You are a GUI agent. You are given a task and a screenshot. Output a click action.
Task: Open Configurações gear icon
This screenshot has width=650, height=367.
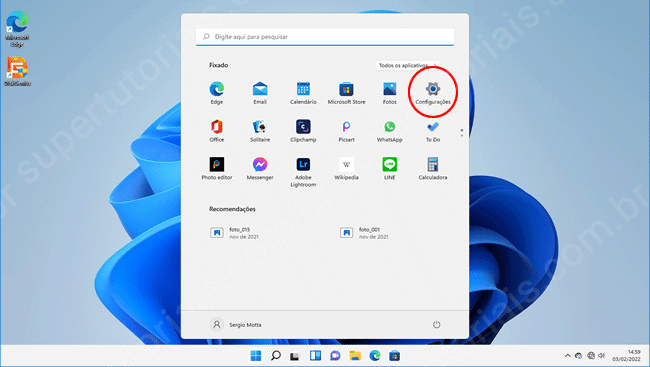[x=433, y=93]
